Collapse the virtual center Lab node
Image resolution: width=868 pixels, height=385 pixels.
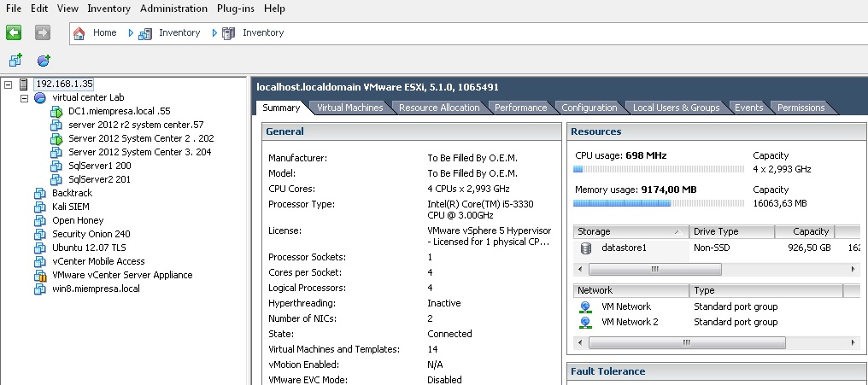tap(24, 98)
